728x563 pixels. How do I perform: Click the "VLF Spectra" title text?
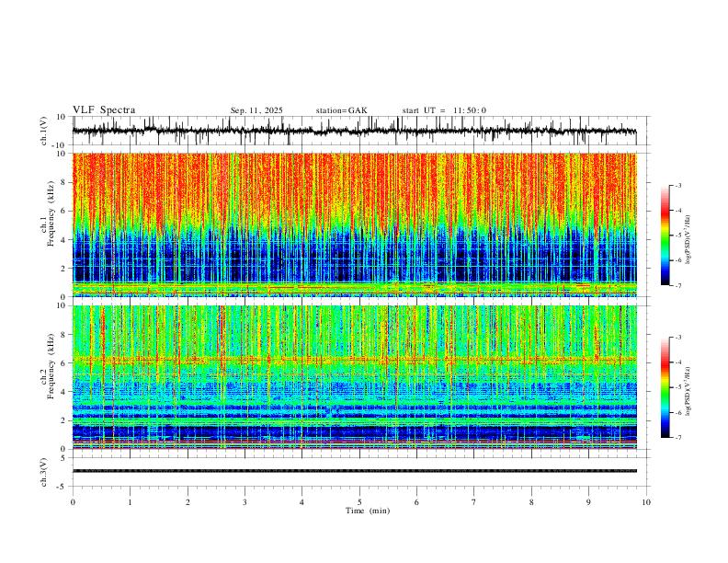click(104, 110)
